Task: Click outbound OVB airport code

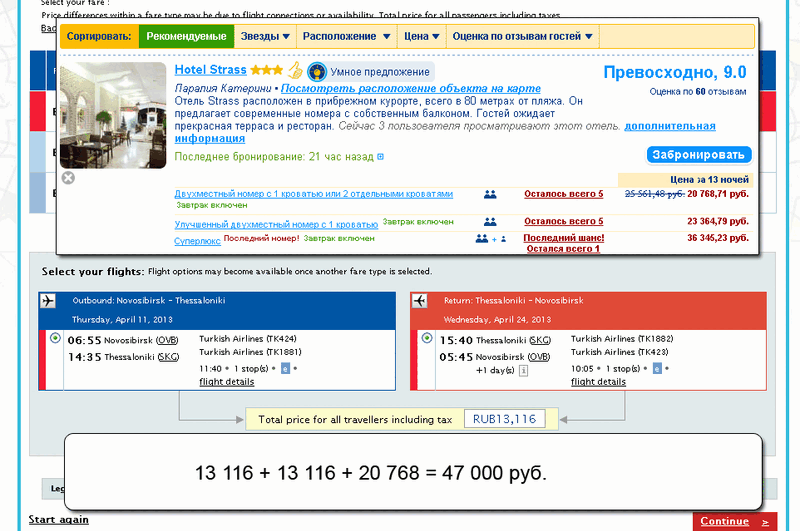Action: 167,340
